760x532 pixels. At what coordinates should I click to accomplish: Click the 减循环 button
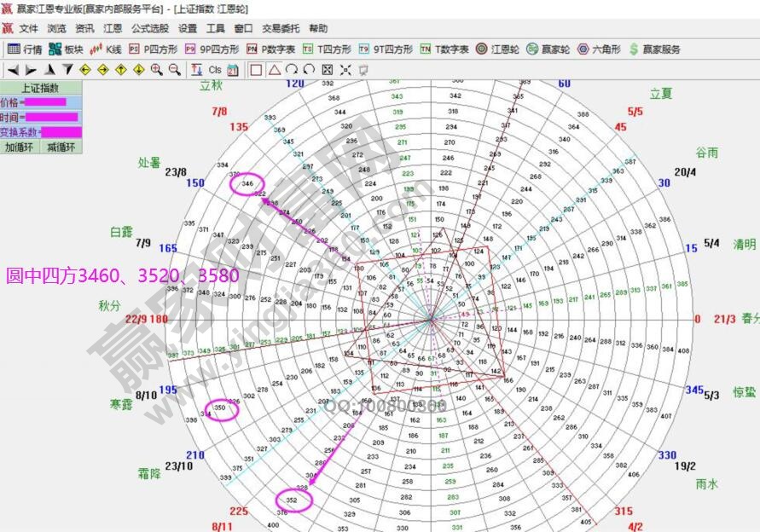coord(61,147)
